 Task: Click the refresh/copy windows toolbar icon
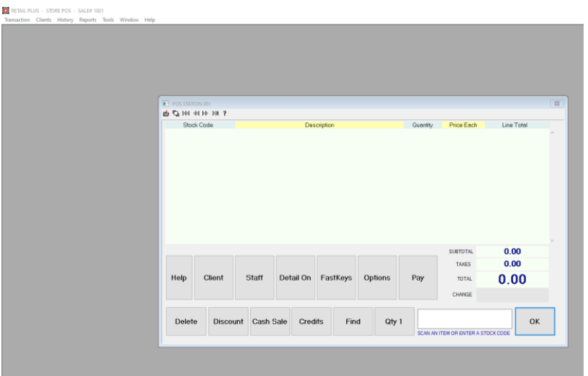(175, 113)
